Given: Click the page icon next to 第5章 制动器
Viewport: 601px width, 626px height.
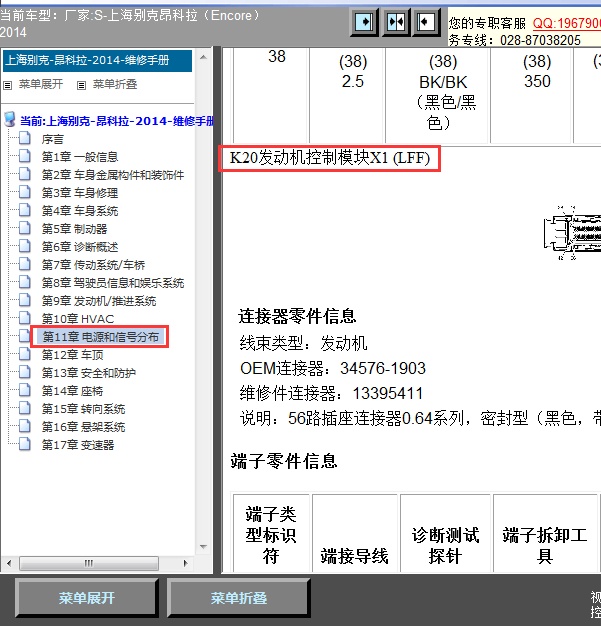Looking at the screenshot, I should [25, 228].
